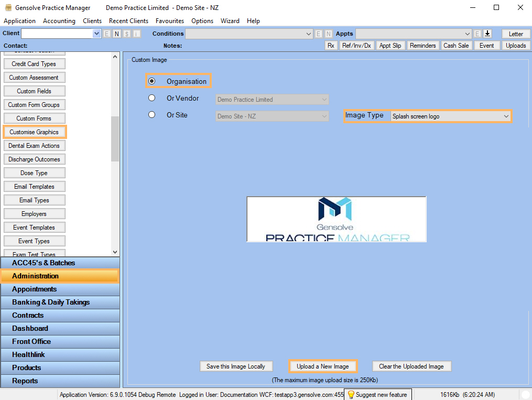Switch to Dashboard section
532x400 pixels.
click(x=60, y=328)
